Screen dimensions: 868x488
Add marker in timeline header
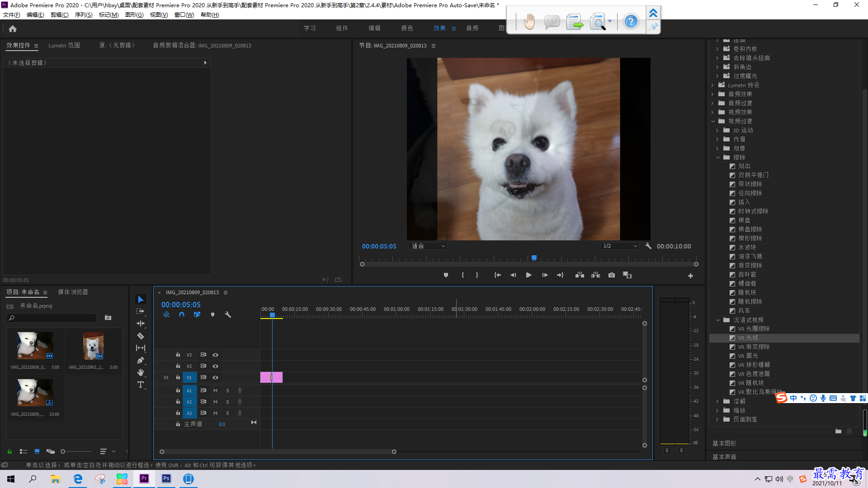click(x=212, y=314)
